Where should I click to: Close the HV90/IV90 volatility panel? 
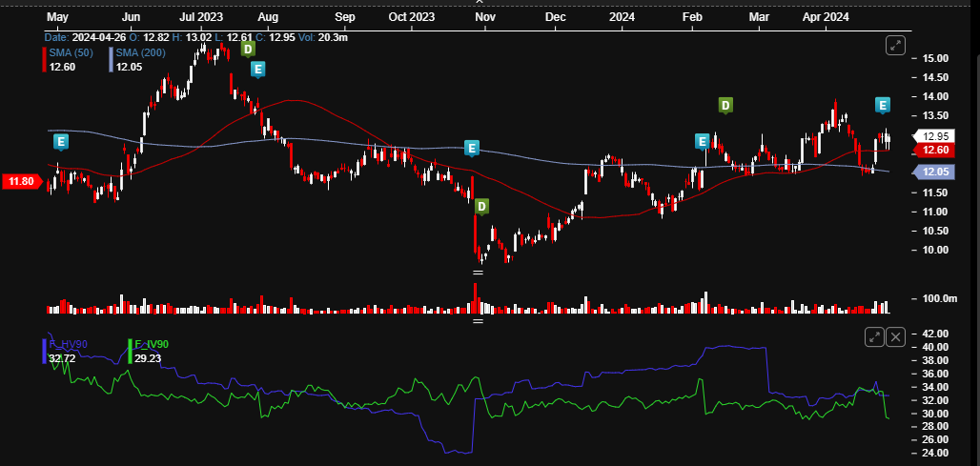pyautogui.click(x=895, y=337)
